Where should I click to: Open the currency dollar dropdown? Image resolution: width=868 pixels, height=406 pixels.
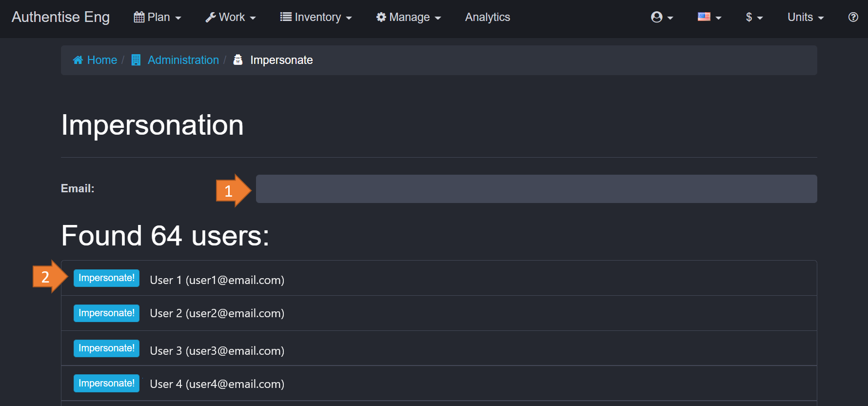click(753, 17)
